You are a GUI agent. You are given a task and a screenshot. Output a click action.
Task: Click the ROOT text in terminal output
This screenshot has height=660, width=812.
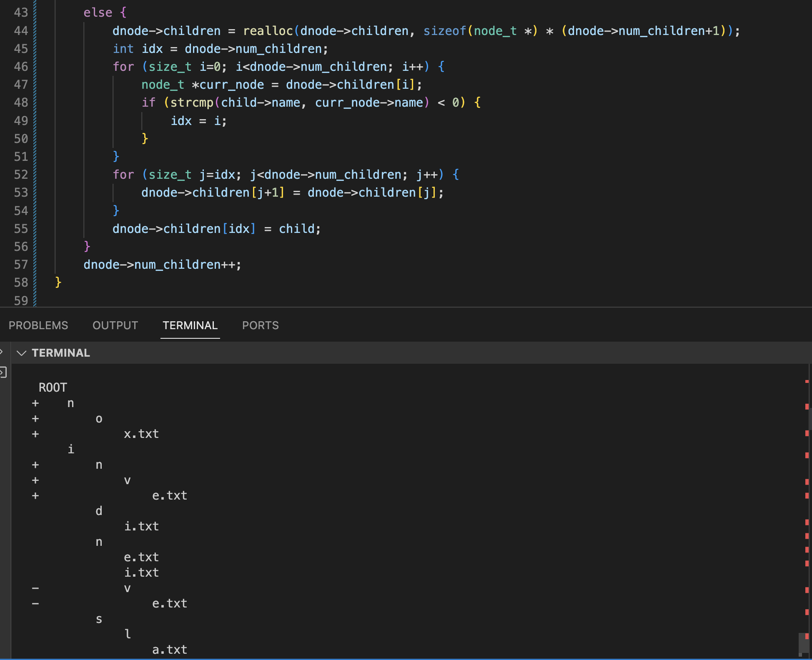[53, 387]
